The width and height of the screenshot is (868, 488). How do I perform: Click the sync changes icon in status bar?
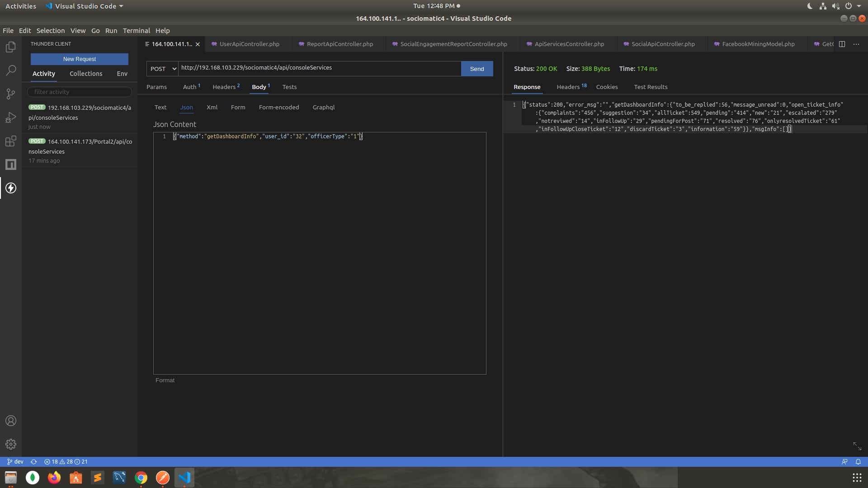coord(34,462)
